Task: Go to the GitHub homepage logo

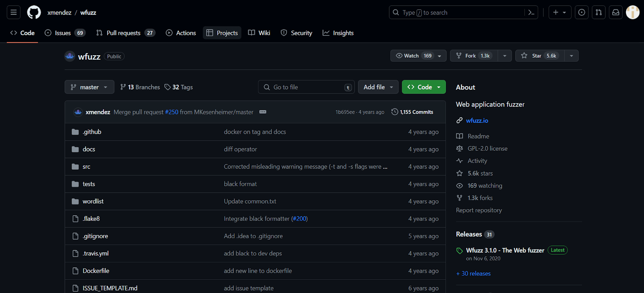Action: coord(34,12)
